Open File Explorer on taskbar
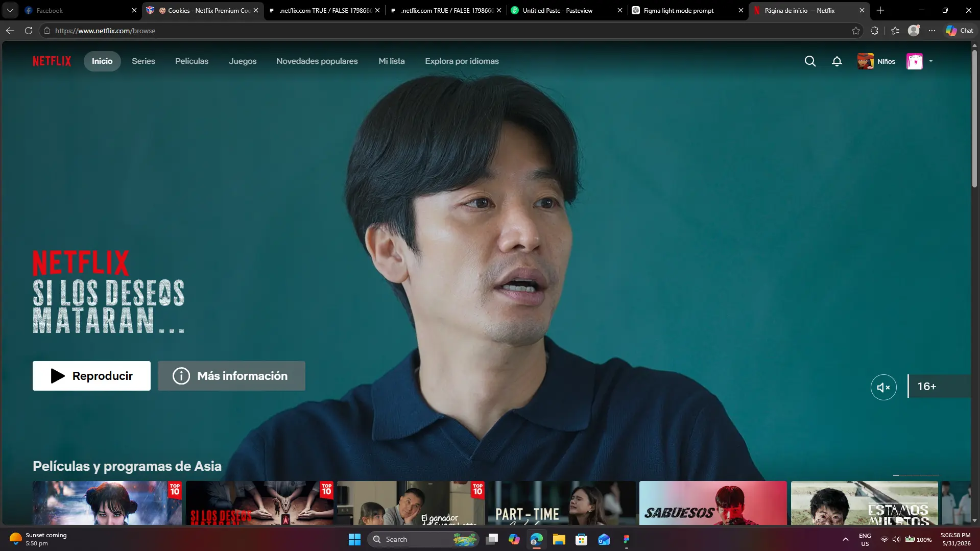Screen dimensions: 980x551 coord(559,539)
